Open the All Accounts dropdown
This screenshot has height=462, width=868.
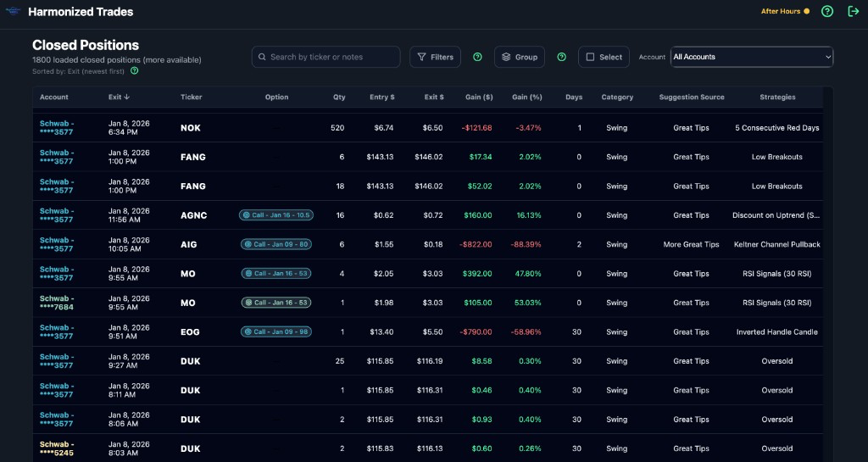[x=752, y=57]
